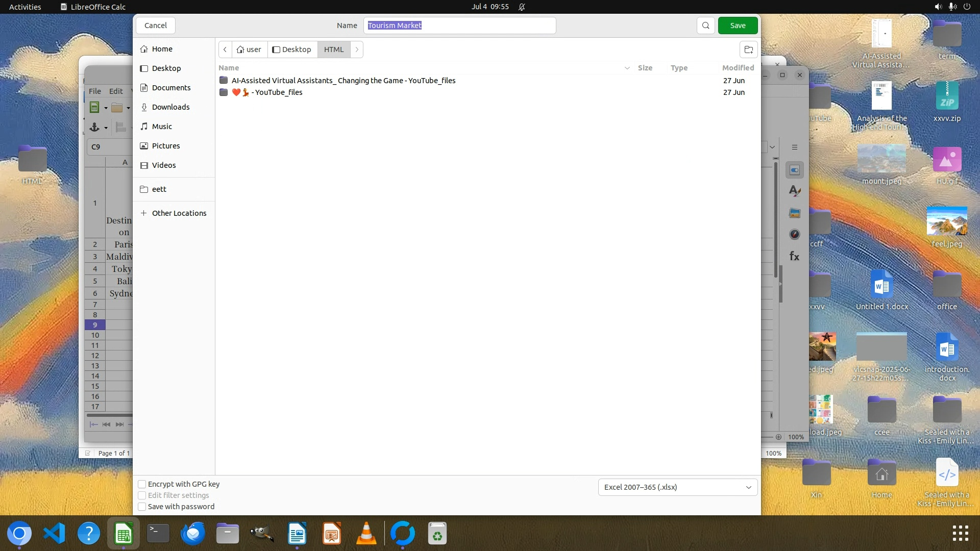
Task: Click the Name column sort arrow
Action: coord(627,68)
